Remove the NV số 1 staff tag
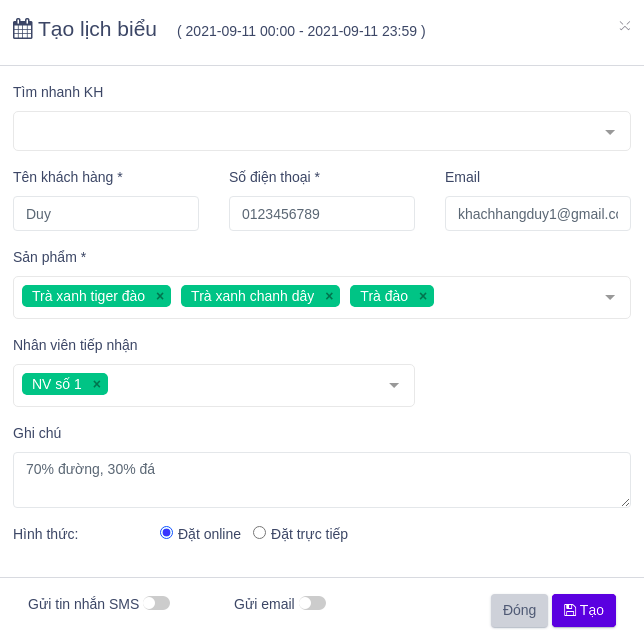The width and height of the screenshot is (644, 630). (x=97, y=384)
